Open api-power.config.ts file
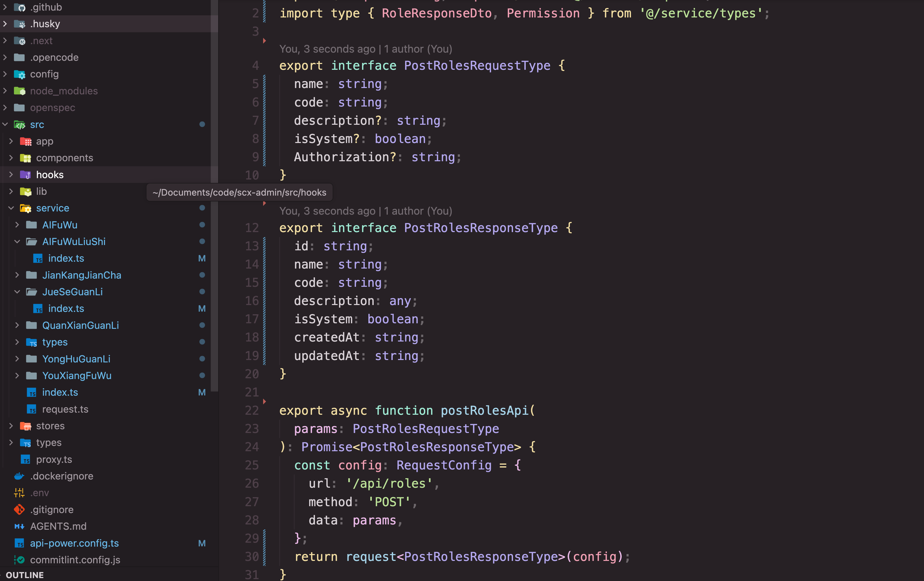The image size is (924, 581). (74, 543)
